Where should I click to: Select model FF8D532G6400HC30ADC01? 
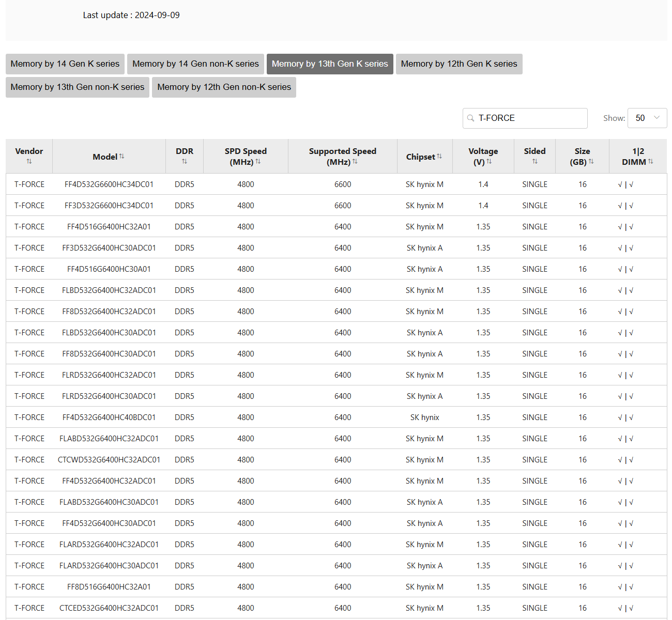tap(109, 354)
